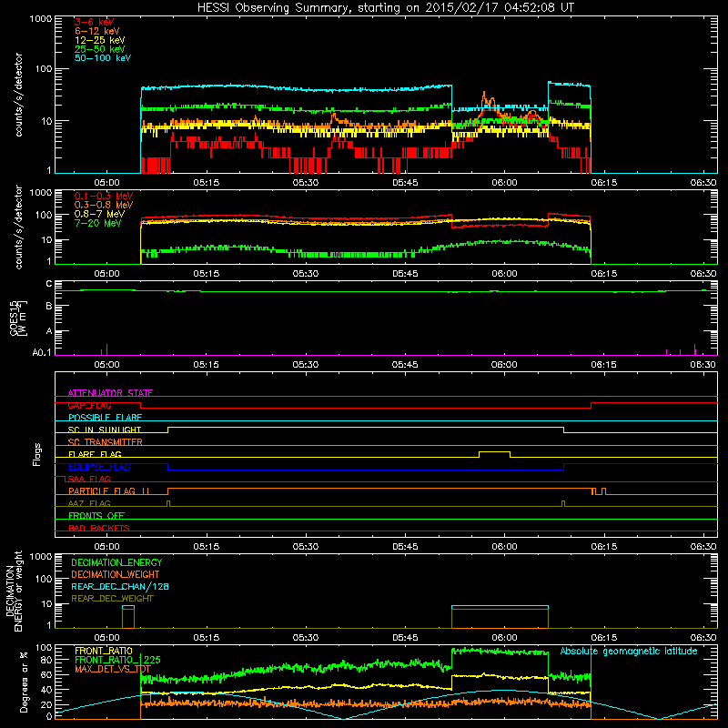The width and height of the screenshot is (728, 728).
Task: Click the GOES15 axis label
Action: (x=18, y=318)
